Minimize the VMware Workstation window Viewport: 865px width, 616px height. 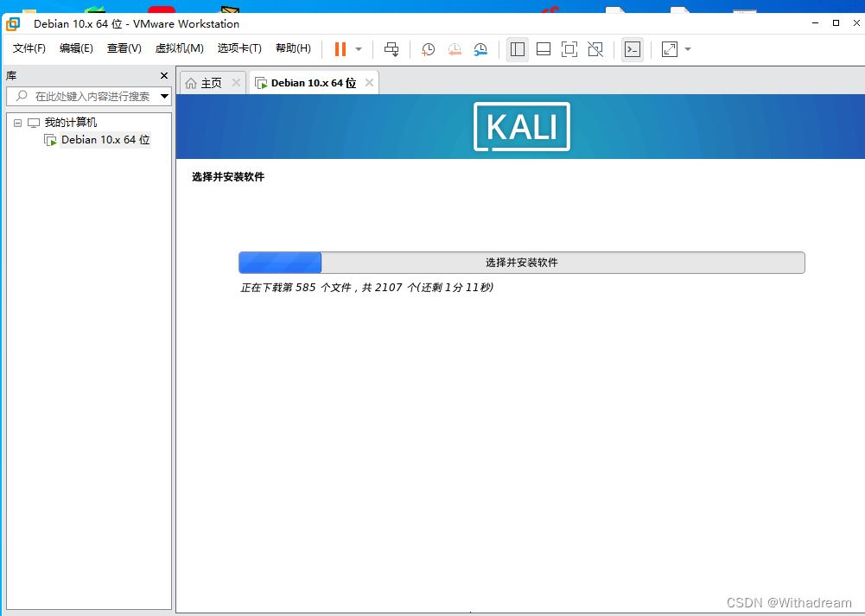pyautogui.click(x=816, y=23)
